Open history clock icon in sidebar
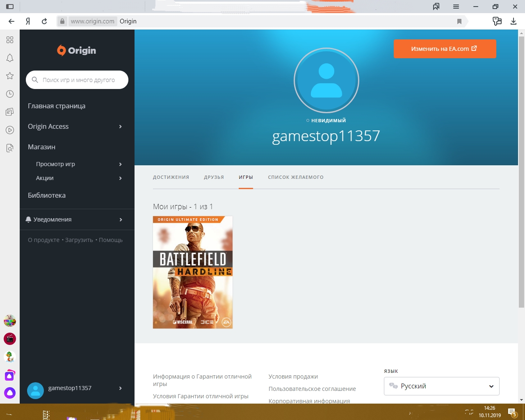The image size is (525, 420). [10, 94]
